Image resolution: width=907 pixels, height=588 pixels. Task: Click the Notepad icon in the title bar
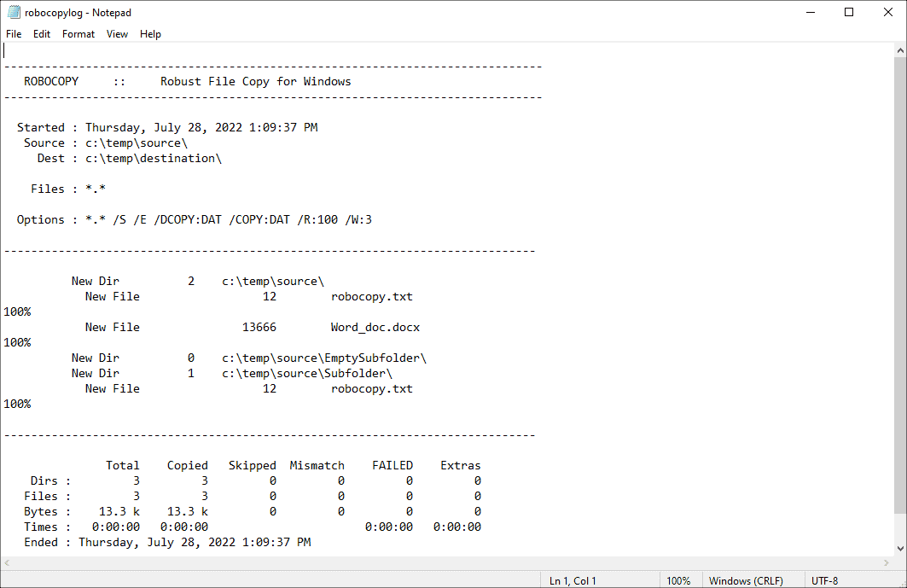tap(12, 12)
